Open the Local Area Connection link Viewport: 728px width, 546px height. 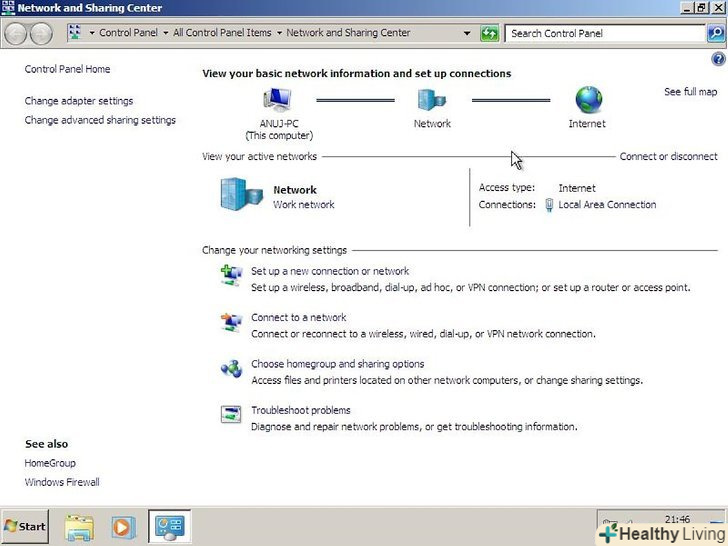[607, 205]
